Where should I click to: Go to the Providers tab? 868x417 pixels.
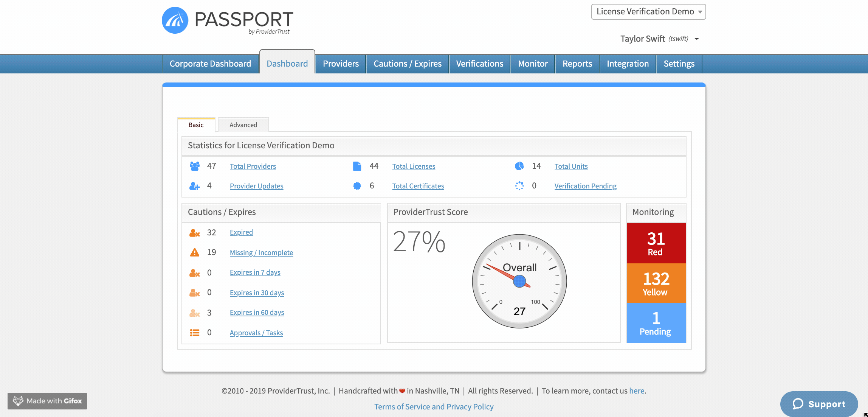[x=341, y=64]
